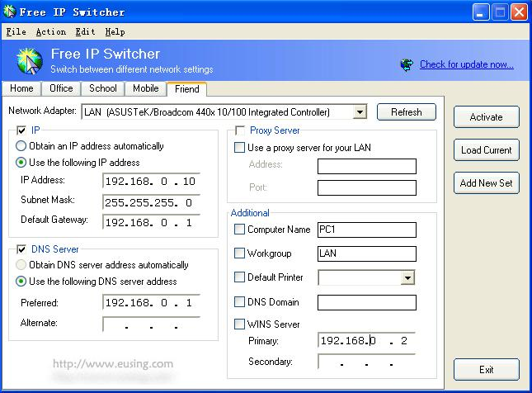Switch to the Mobile tab

146,88
